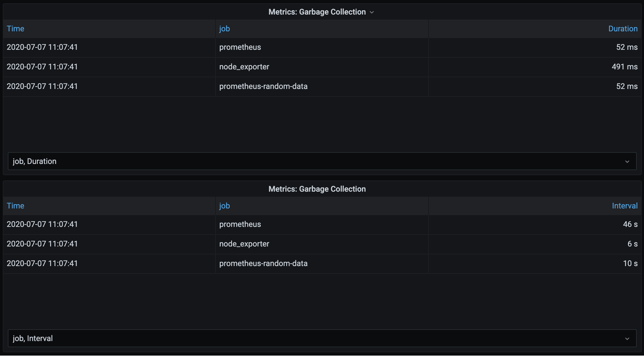Open the 'job, Duration' dropdown selector
Image resolution: width=644 pixels, height=357 pixels.
pos(321,161)
